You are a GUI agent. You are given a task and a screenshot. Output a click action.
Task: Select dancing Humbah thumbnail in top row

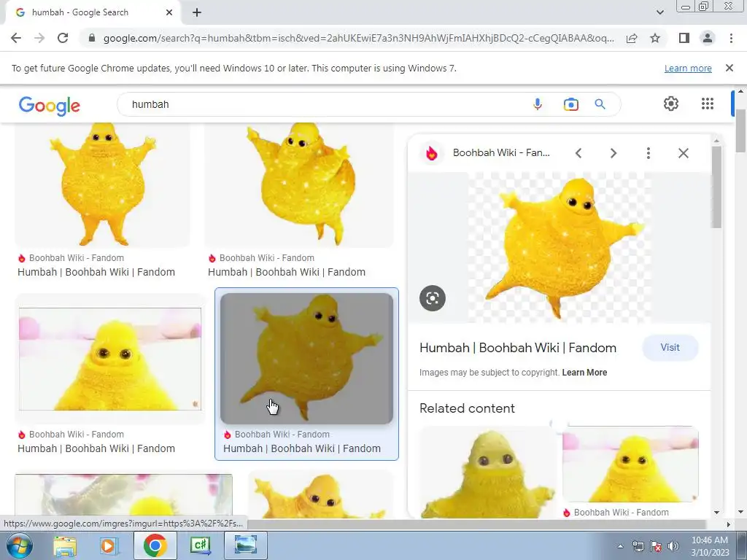coord(299,184)
